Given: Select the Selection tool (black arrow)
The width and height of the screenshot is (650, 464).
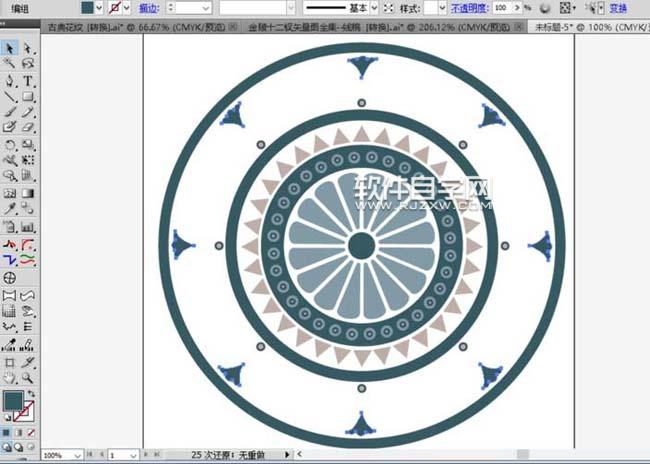Looking at the screenshot, I should pos(10,48).
